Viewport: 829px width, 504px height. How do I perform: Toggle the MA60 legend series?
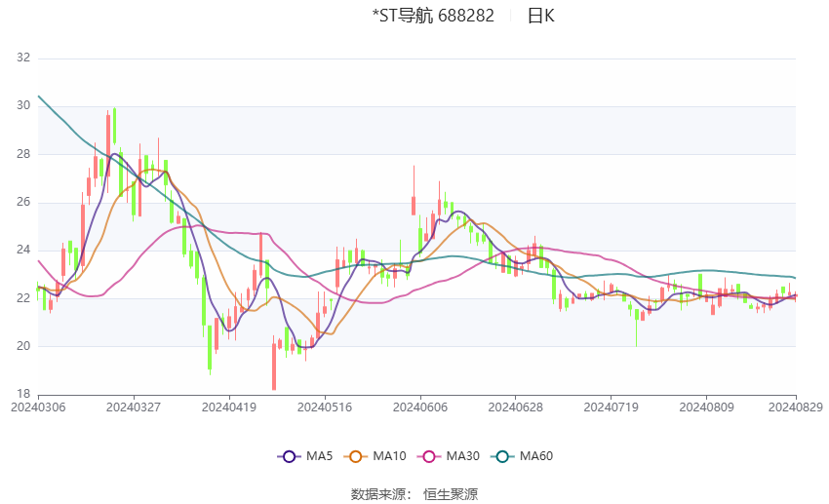pyautogui.click(x=522, y=456)
